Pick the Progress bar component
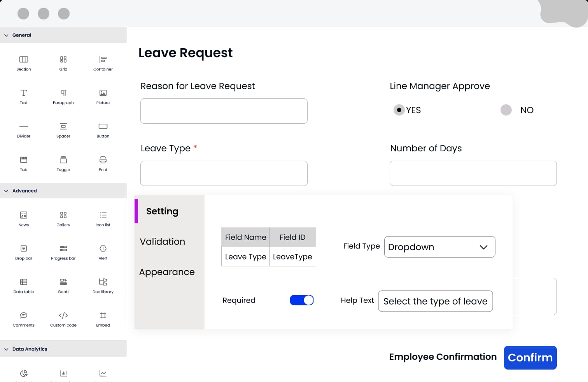This screenshot has width=588, height=382. pyautogui.click(x=63, y=249)
